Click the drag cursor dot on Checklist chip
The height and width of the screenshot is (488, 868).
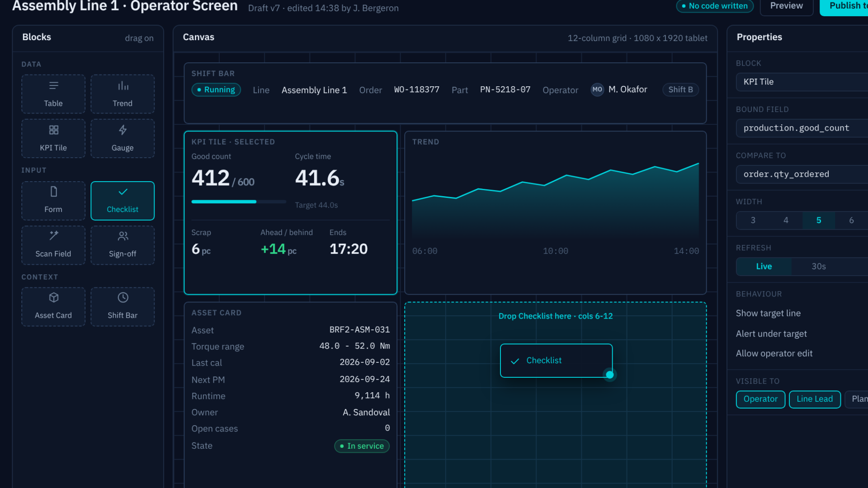pyautogui.click(x=609, y=375)
